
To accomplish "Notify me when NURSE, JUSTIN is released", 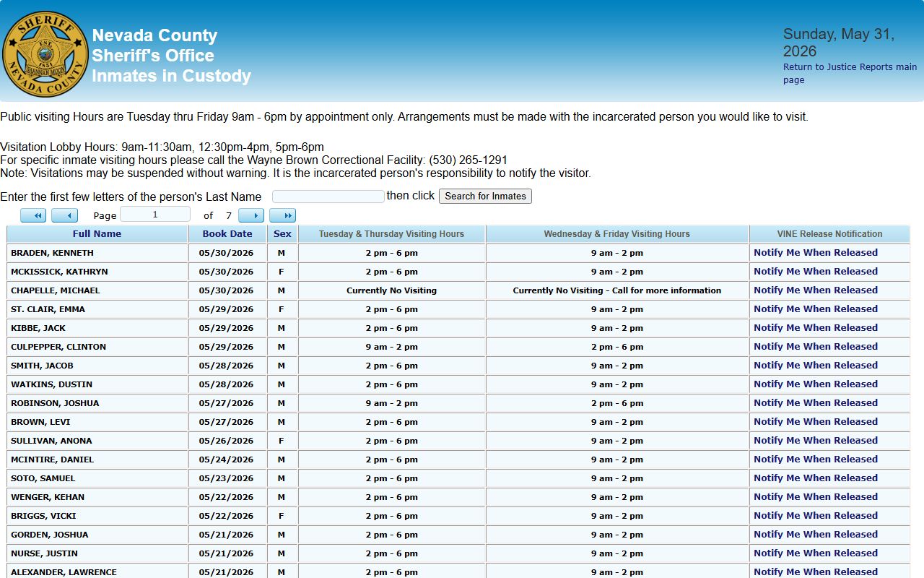I will [816, 553].
